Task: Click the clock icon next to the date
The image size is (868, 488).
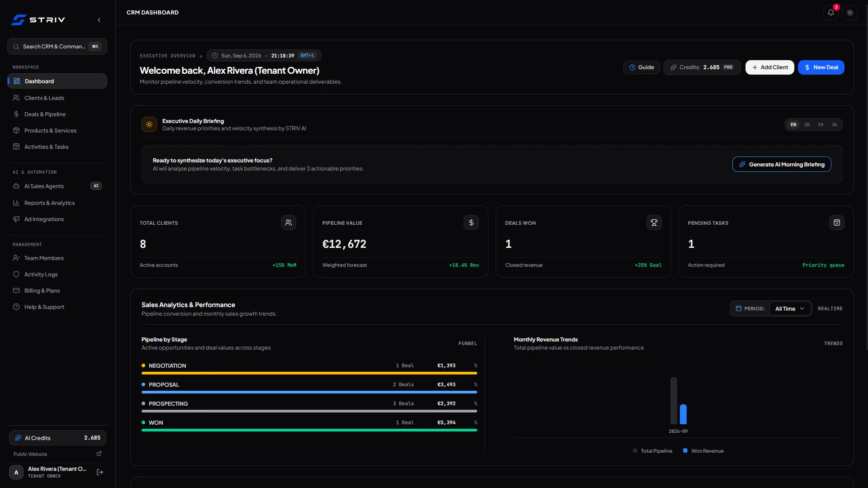Action: (215, 56)
